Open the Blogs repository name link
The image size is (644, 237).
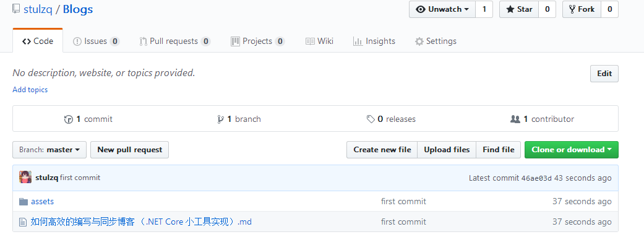[77, 9]
